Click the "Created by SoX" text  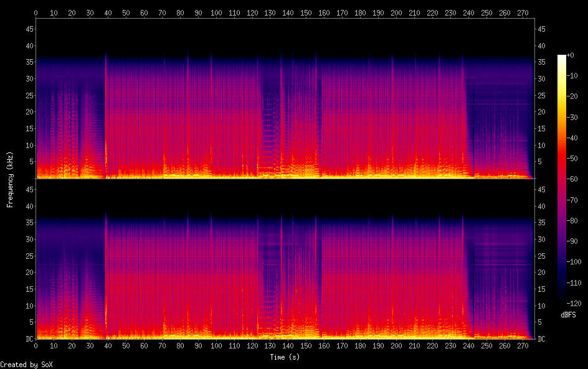coord(26,365)
